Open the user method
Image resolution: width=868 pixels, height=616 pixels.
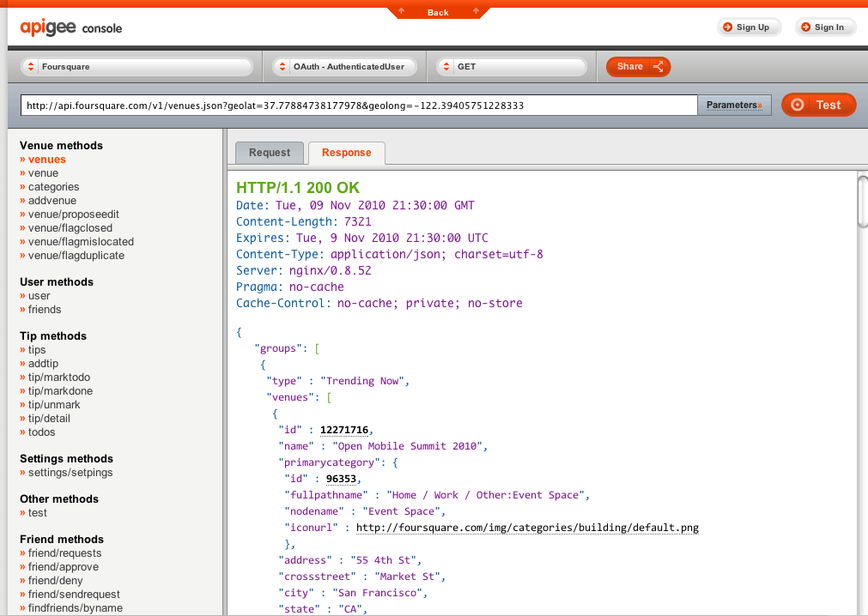pos(39,296)
